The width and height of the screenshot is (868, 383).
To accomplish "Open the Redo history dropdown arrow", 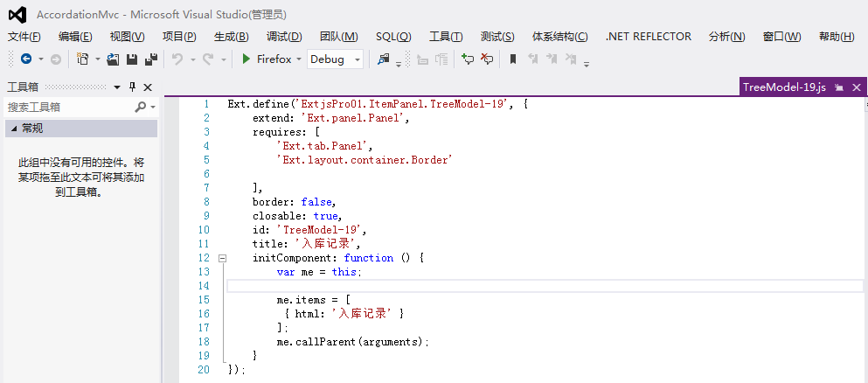I will (224, 59).
